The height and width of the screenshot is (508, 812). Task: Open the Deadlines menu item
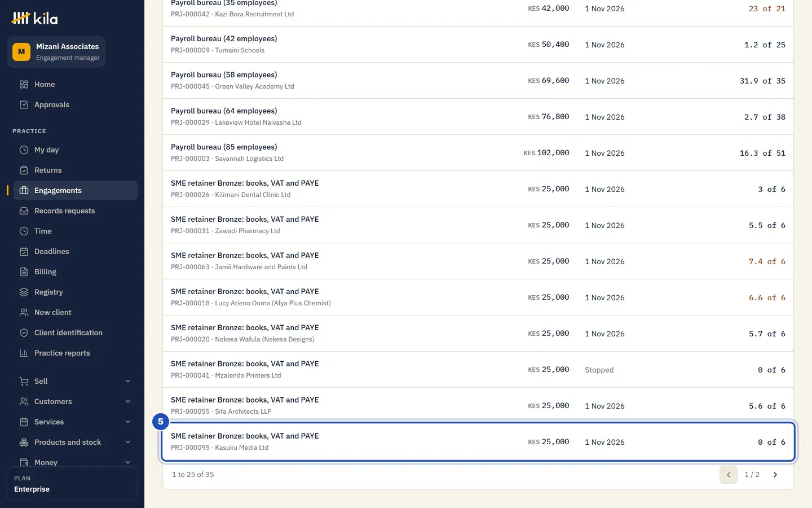click(x=76, y=252)
